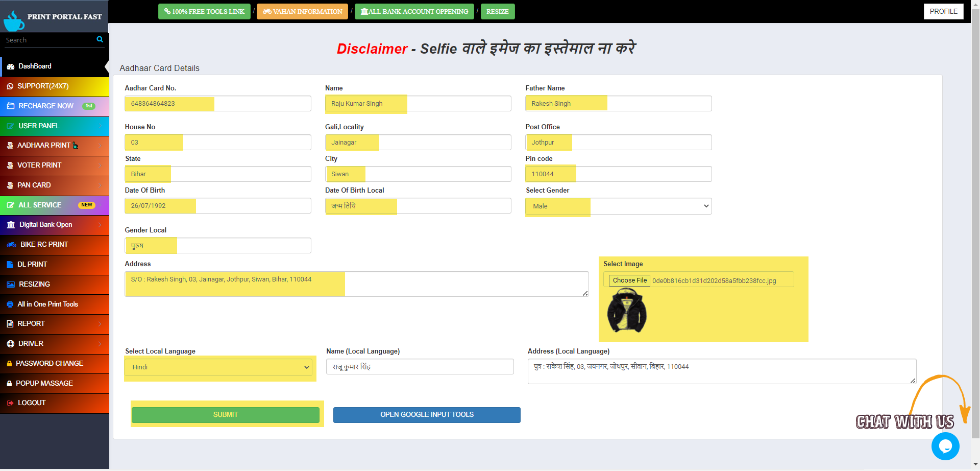Click the Choose File button
Image resolution: width=980 pixels, height=471 pixels.
(x=629, y=280)
